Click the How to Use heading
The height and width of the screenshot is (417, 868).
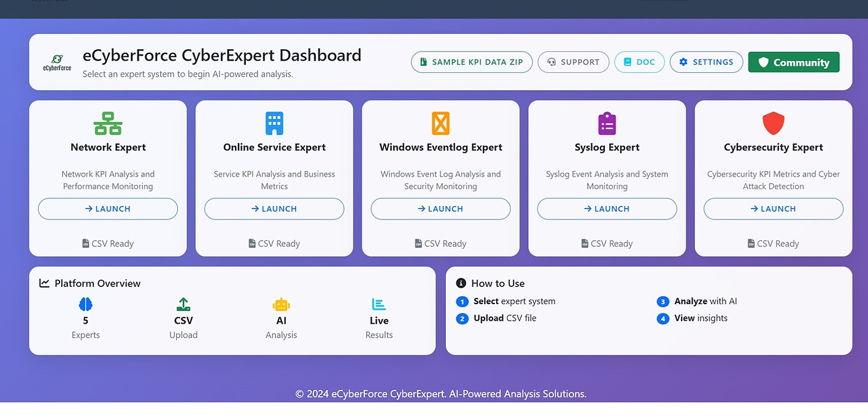(497, 283)
